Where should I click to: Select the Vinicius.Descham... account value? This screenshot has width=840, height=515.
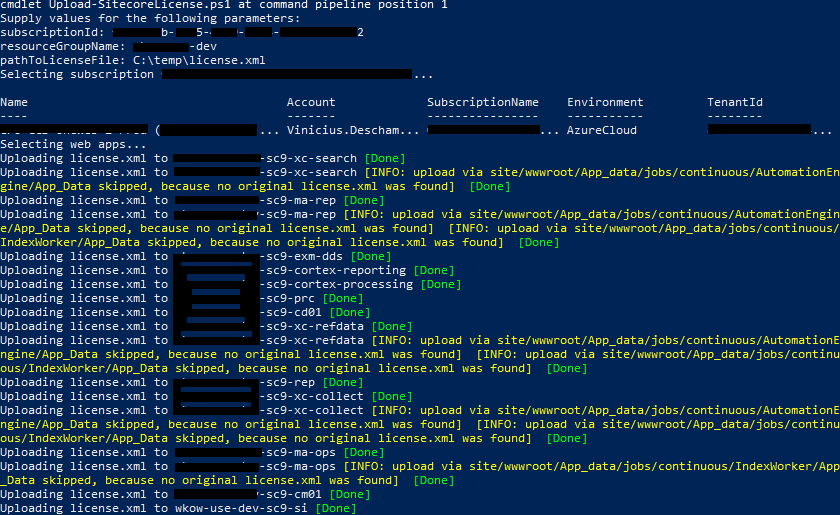(352, 130)
